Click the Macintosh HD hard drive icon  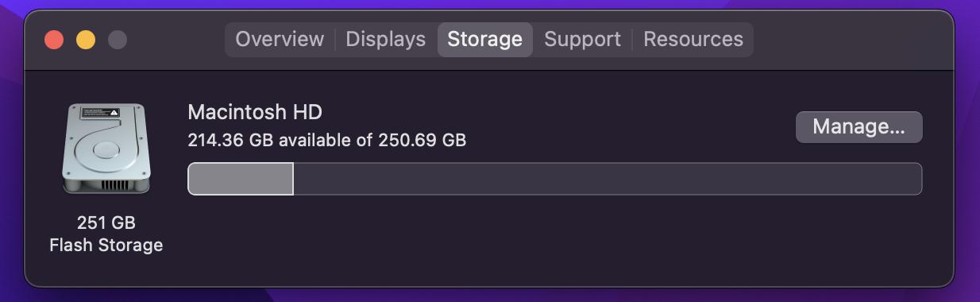[x=106, y=149]
